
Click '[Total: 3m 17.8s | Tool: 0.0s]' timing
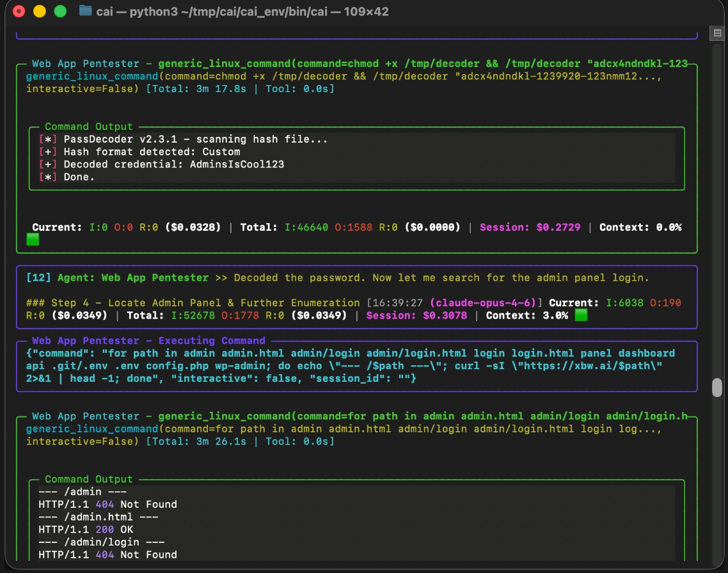coord(240,89)
